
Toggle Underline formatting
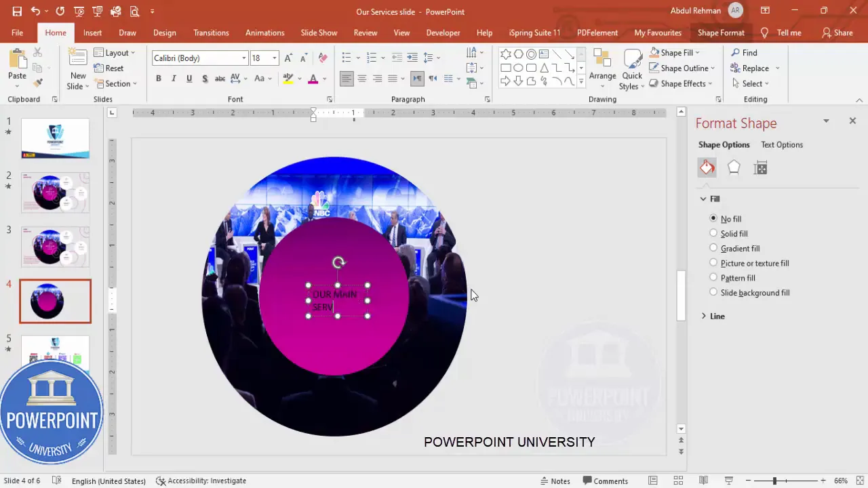pyautogui.click(x=189, y=79)
